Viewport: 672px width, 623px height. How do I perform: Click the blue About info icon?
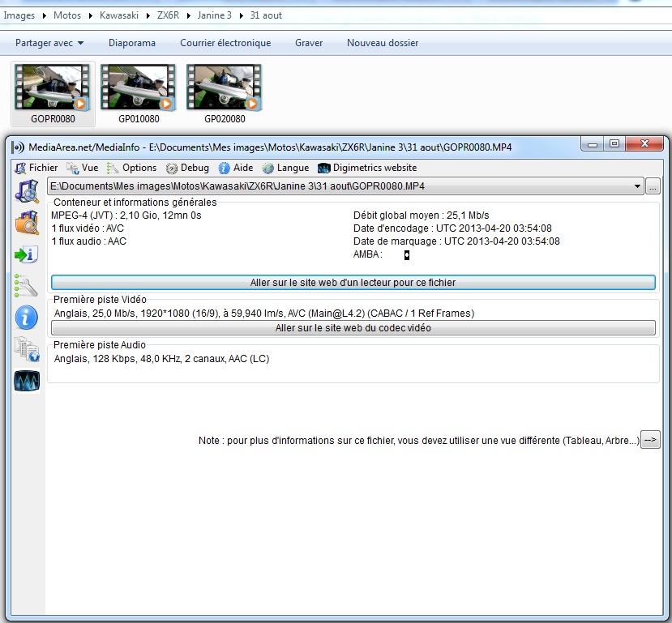pos(27,318)
